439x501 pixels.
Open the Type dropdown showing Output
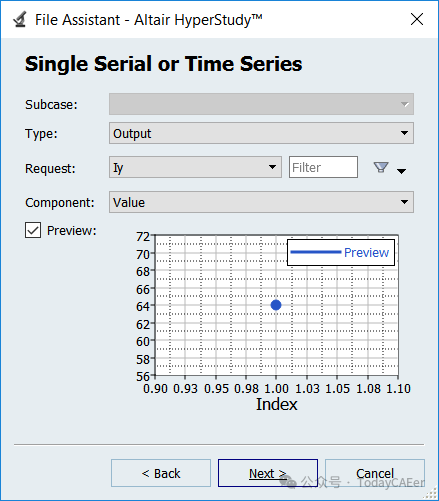[261, 133]
